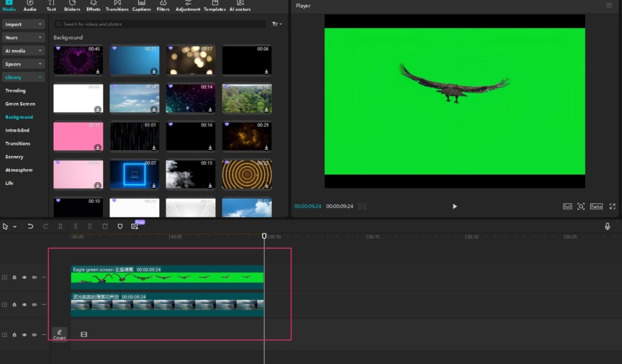
Task: Hide the main Cover track
Action: 24,334
